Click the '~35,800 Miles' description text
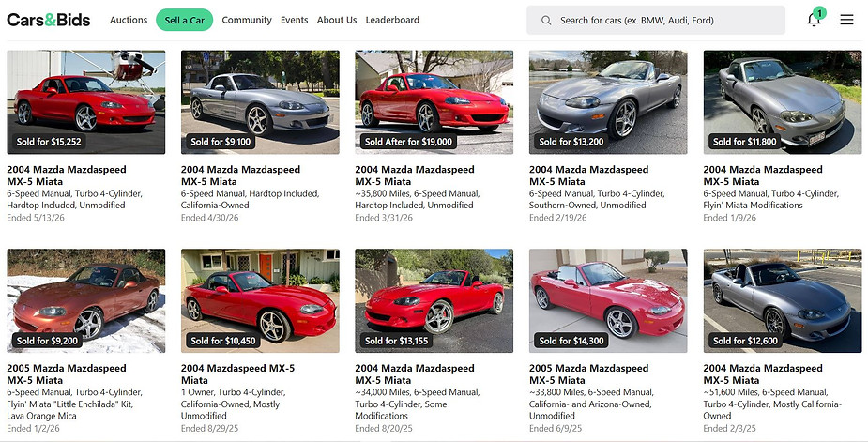Screen dimensions: 868x442 point(381,194)
